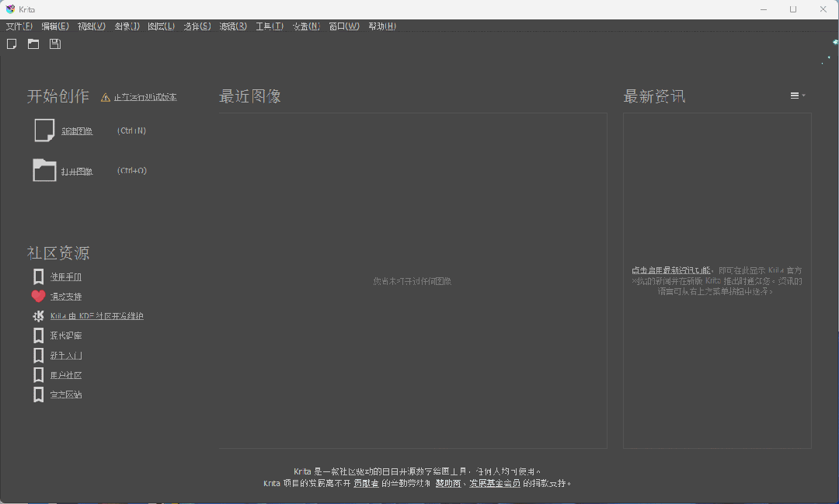Click the 新建图像 link
Viewport: 839px width, 504px height.
pyautogui.click(x=77, y=131)
